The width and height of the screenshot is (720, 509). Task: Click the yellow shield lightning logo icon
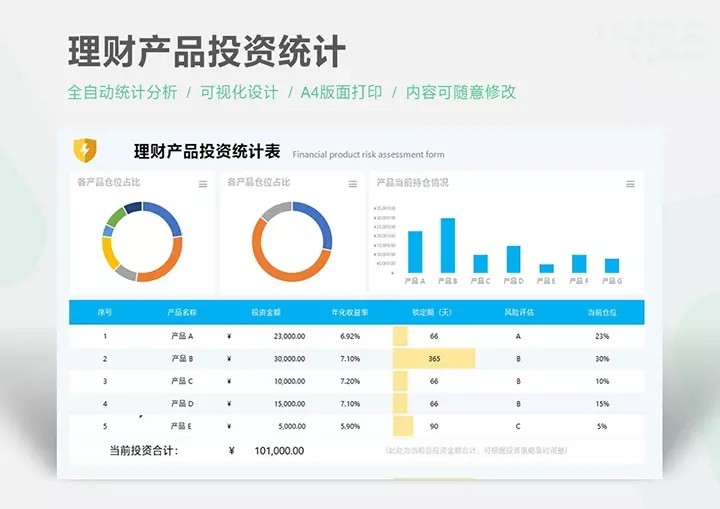tap(85, 150)
